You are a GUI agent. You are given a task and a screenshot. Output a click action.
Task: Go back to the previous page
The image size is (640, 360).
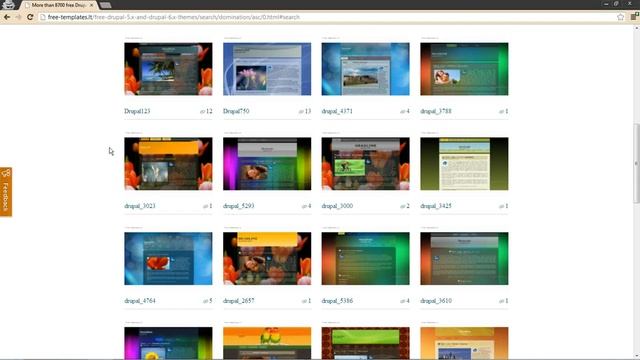(x=7, y=17)
